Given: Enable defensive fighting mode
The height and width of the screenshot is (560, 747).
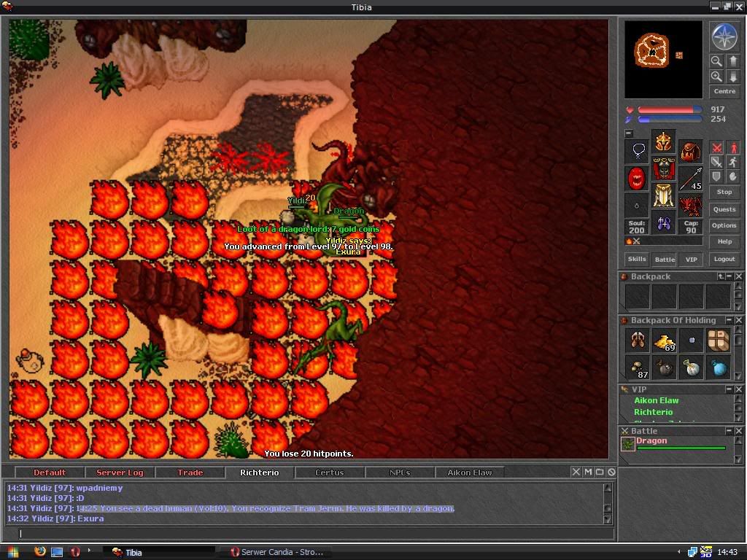Looking at the screenshot, I should pyautogui.click(x=716, y=176).
